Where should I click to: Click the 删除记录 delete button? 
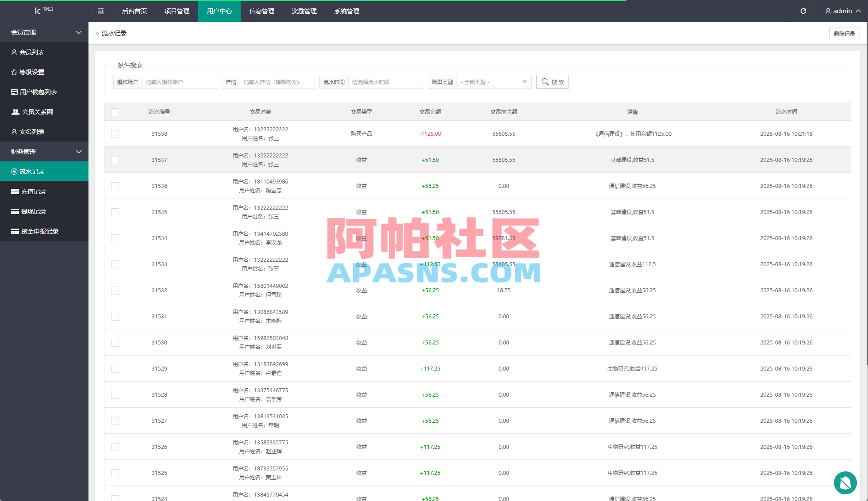[x=844, y=33]
